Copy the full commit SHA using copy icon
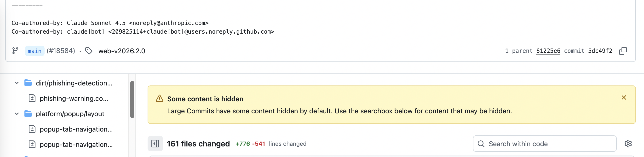Image resolution: width=644 pixels, height=157 pixels. pos(622,51)
